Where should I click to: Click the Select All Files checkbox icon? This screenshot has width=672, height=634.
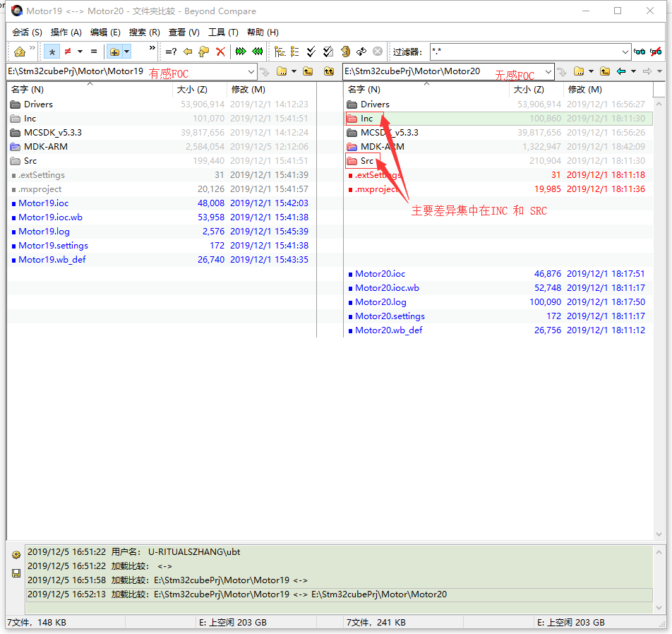coord(328,52)
